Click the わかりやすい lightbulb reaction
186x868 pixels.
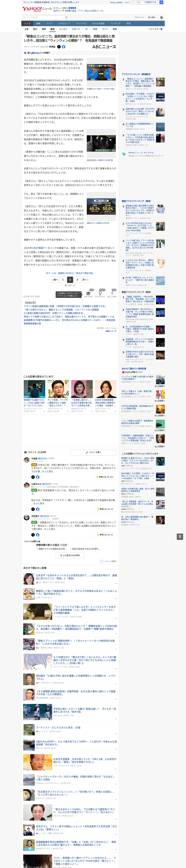coord(100,294)
